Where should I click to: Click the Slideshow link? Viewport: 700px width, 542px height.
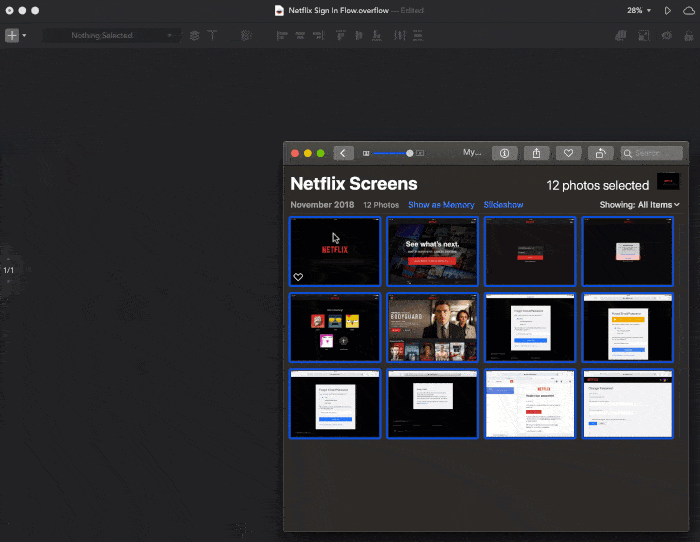[503, 205]
